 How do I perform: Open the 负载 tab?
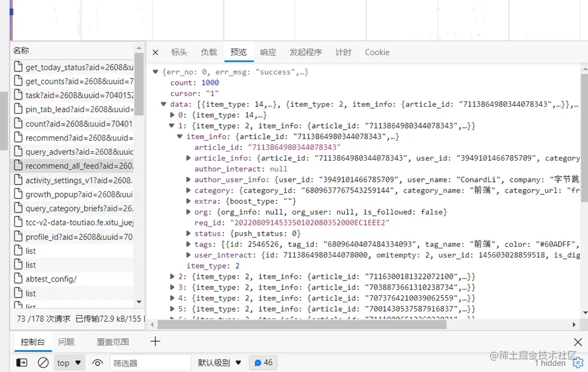click(208, 52)
